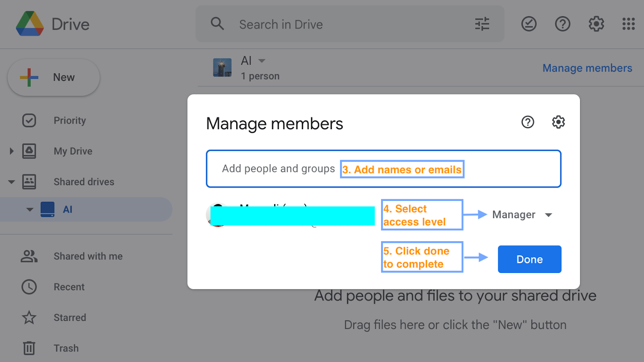Open Shared with me
This screenshot has width=644, height=362.
(88, 256)
